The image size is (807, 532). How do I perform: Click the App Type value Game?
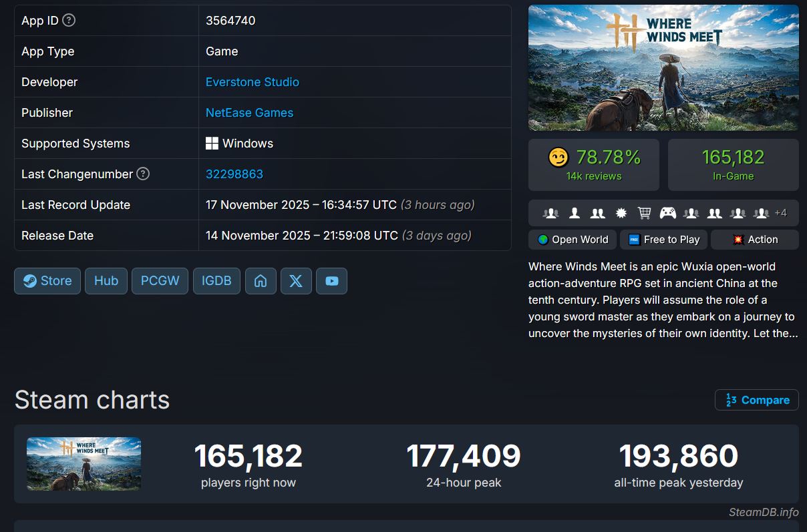click(x=222, y=51)
